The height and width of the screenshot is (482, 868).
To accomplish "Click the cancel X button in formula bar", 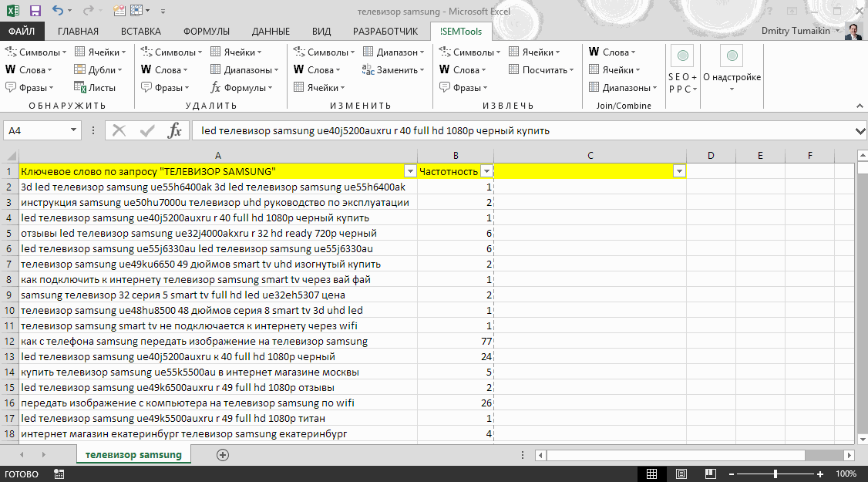I will (119, 131).
